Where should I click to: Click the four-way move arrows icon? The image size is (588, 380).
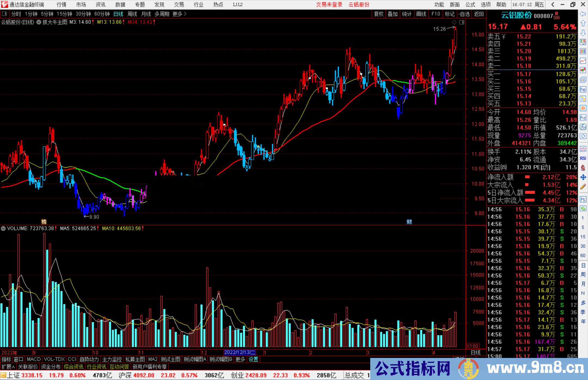(583, 177)
